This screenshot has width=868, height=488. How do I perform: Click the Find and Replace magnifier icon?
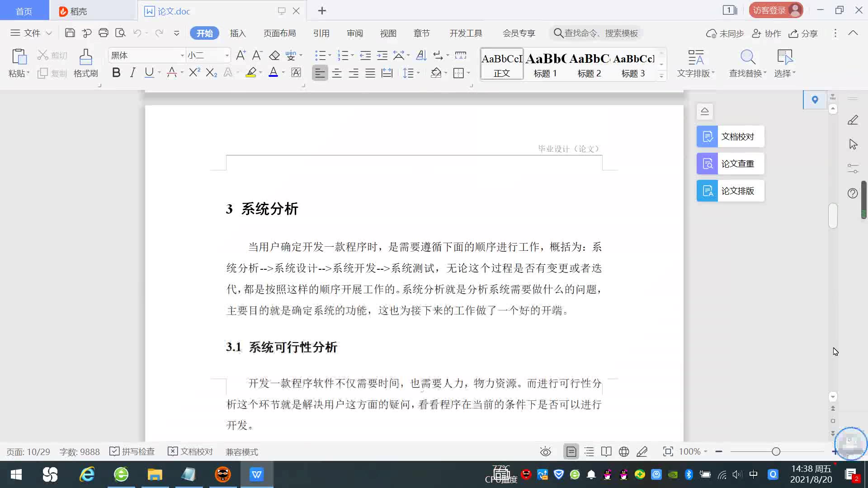(x=748, y=57)
